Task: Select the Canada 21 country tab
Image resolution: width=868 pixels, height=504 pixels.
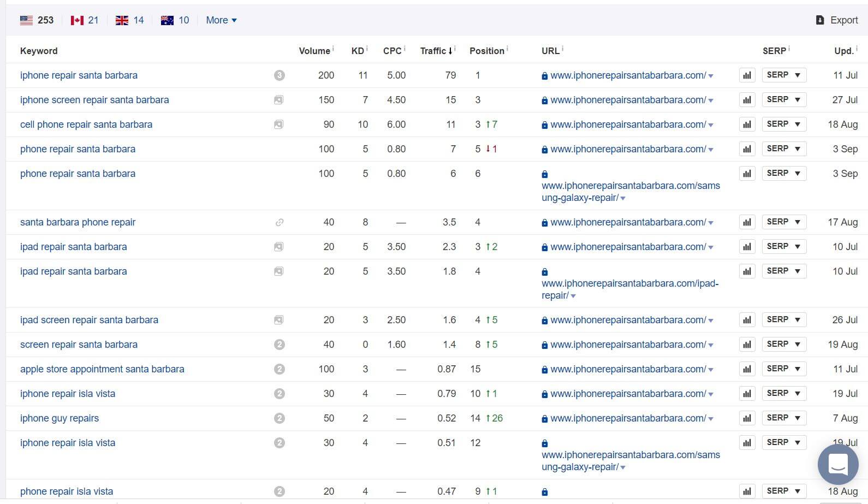Action: (85, 20)
